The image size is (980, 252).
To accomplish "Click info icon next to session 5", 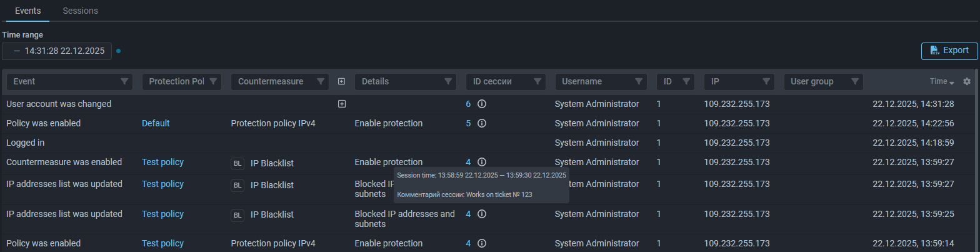I will [482, 124].
